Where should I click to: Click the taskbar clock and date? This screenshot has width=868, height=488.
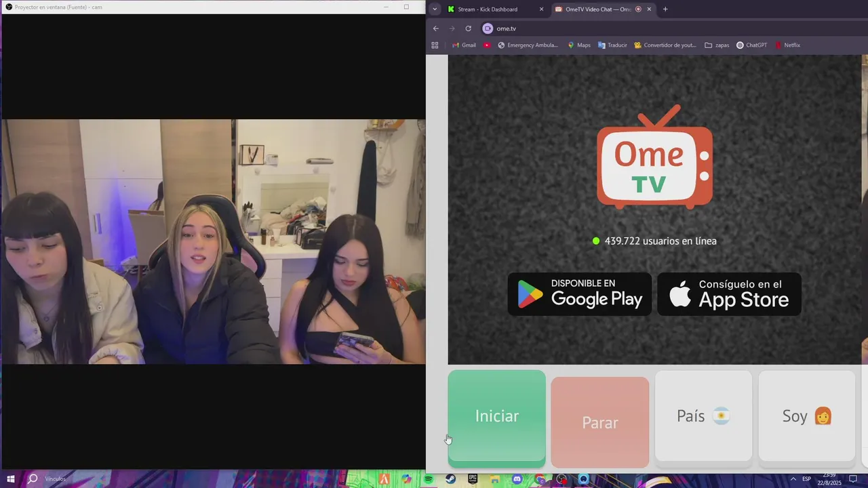click(829, 479)
